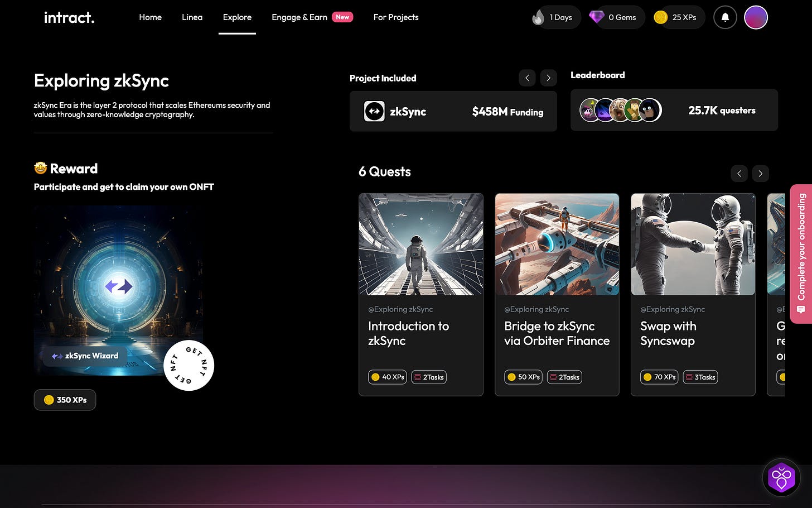Click the Leaderboard heading
The height and width of the screenshot is (508, 812).
[x=597, y=75]
